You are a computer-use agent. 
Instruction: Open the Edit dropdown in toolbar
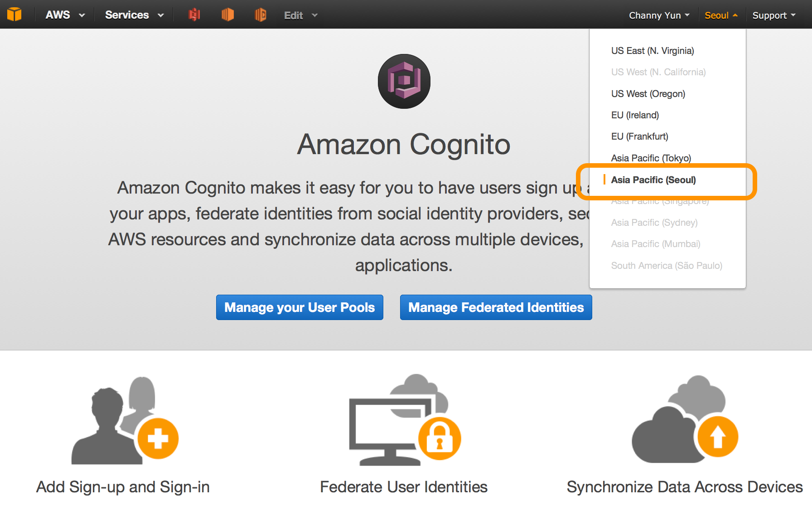(301, 15)
